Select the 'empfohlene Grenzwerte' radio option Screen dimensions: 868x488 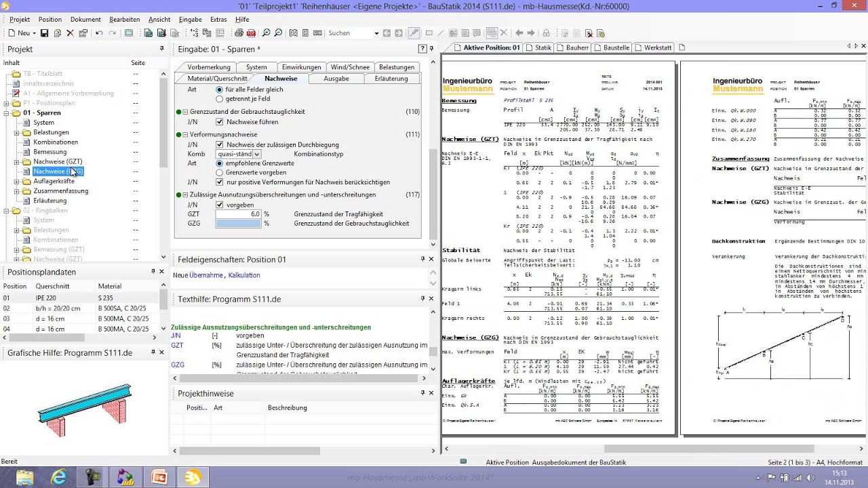[219, 163]
